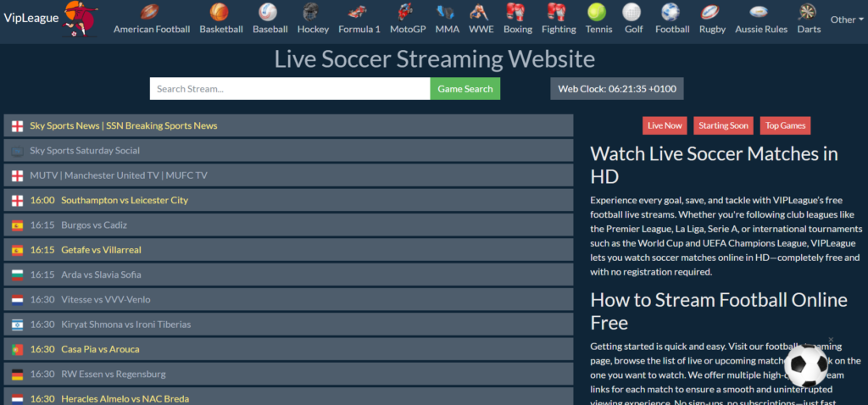Select the Rugby ball icon

(710, 12)
